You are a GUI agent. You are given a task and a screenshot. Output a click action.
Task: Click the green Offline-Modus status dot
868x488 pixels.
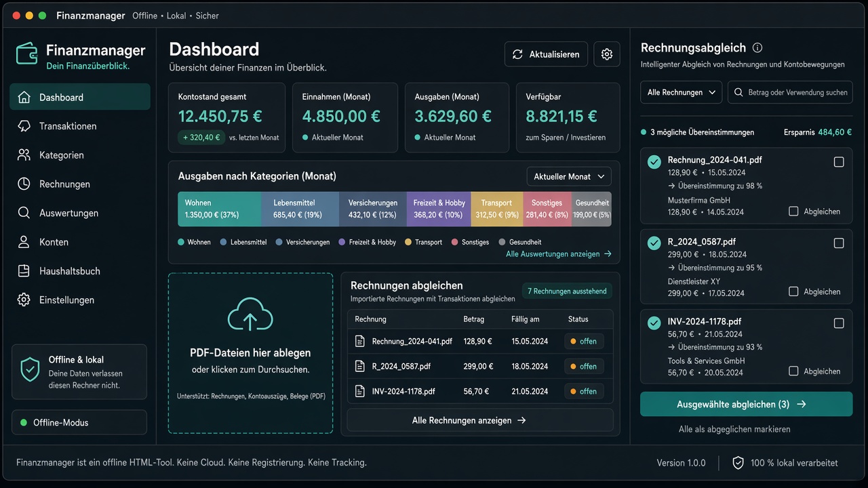(24, 423)
